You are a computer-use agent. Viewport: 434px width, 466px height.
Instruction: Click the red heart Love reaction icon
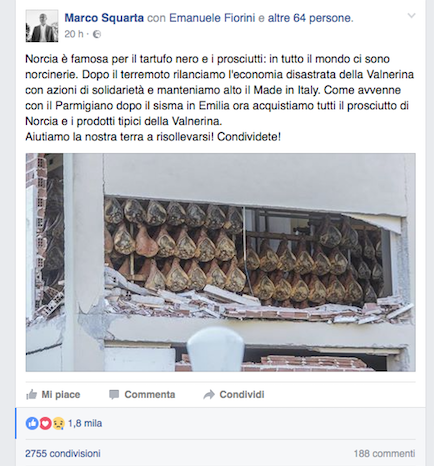coord(45,423)
